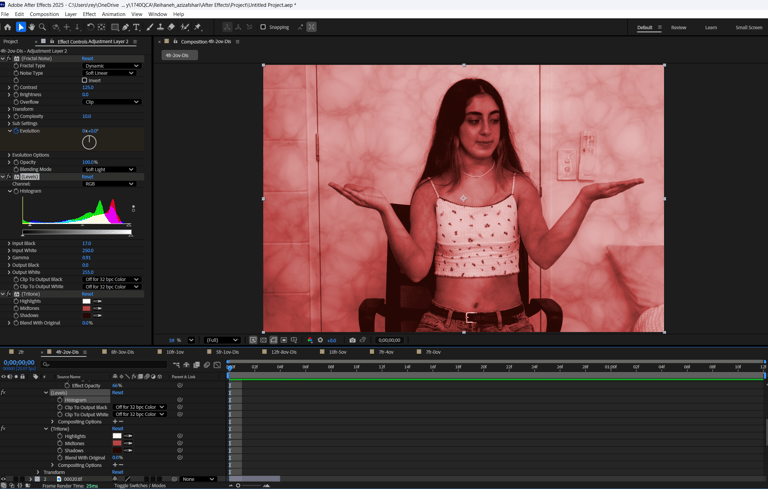
Task: Take a snapshot with the camera icon
Action: pyautogui.click(x=352, y=340)
